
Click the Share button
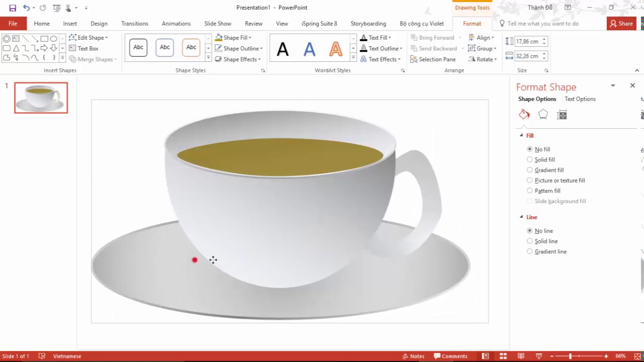tap(621, 24)
